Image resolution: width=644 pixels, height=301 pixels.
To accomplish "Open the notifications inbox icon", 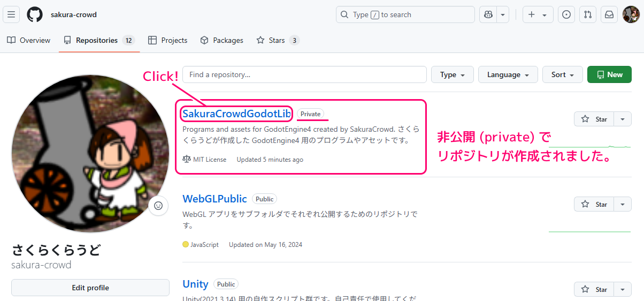I will (x=609, y=15).
